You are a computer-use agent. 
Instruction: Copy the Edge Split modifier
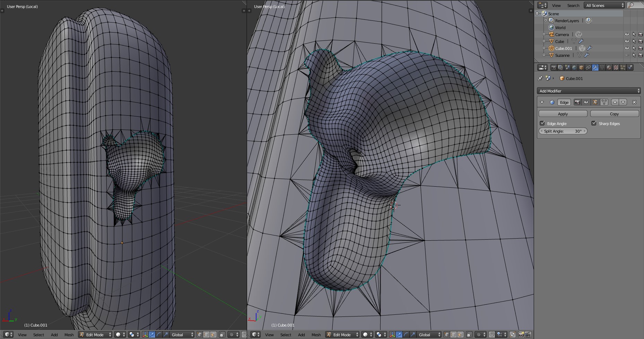pos(614,114)
